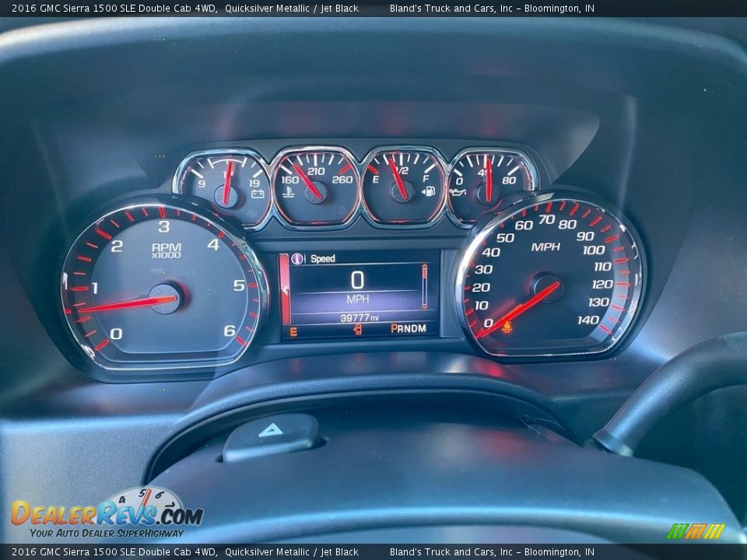This screenshot has height=560, width=747.
Task: Click the orange traction control light in speedometer
Action: [x=507, y=327]
